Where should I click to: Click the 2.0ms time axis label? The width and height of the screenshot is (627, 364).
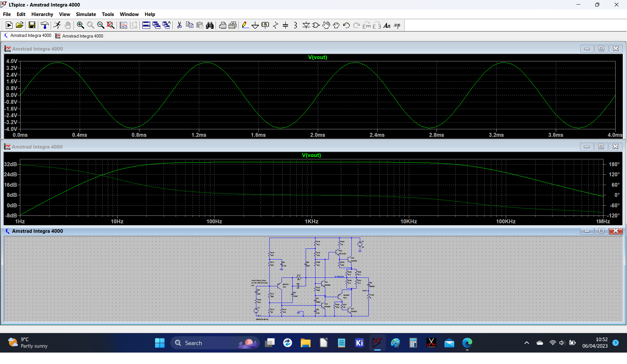317,135
